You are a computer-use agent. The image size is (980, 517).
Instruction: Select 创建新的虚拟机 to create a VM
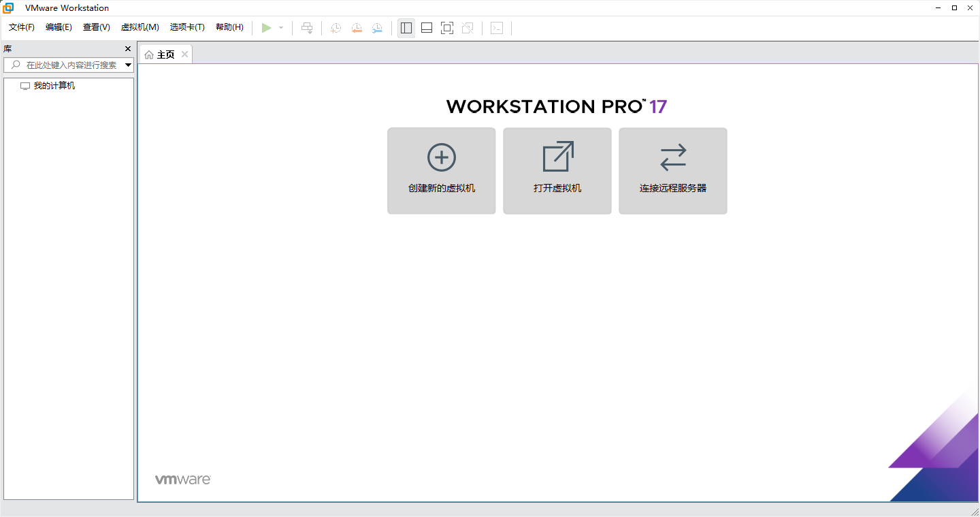tap(441, 170)
